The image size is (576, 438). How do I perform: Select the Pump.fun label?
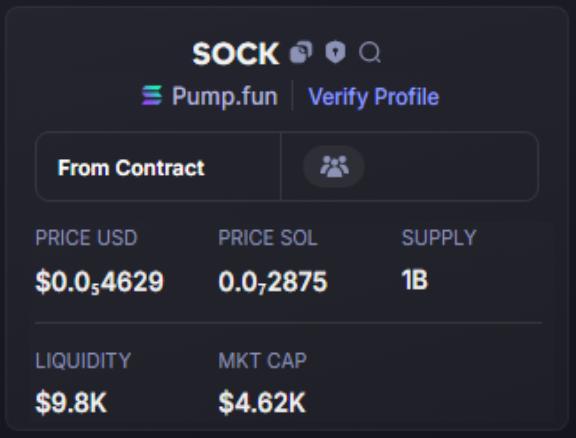pos(225,96)
